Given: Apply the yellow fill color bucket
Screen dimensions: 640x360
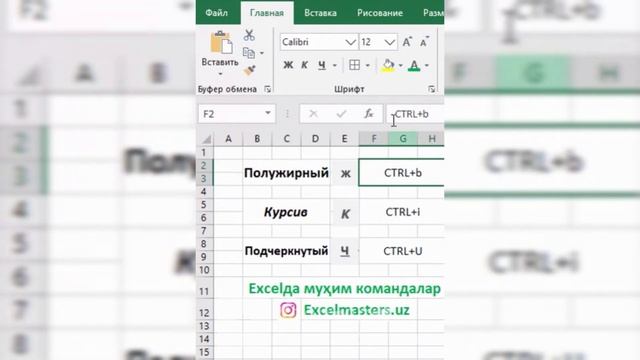Looking at the screenshot, I should click(388, 65).
